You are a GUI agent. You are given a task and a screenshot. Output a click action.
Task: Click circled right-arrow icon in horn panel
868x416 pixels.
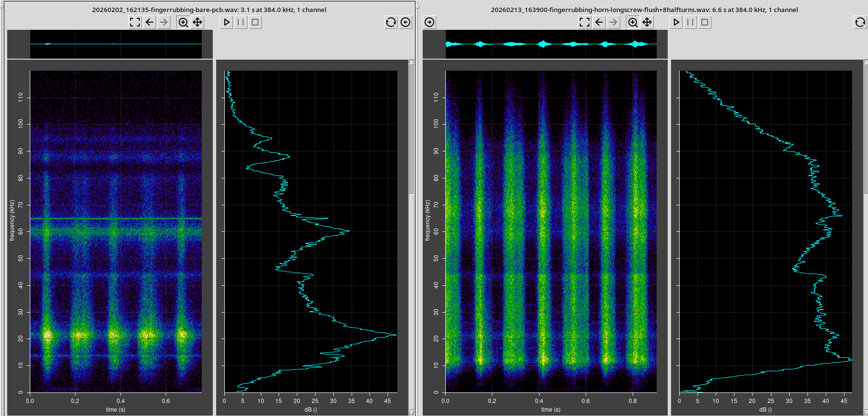point(429,22)
